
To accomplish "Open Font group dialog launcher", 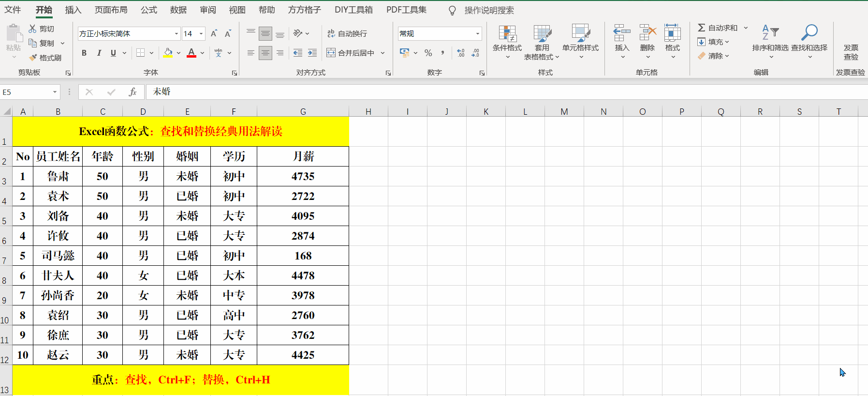I will pyautogui.click(x=235, y=73).
